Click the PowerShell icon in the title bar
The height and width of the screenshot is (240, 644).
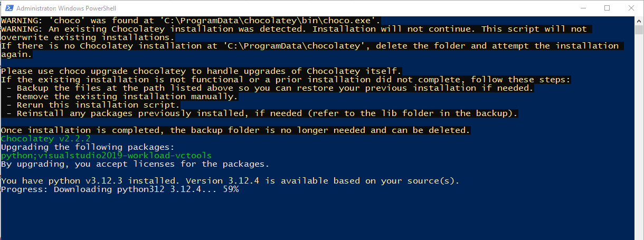[7, 8]
